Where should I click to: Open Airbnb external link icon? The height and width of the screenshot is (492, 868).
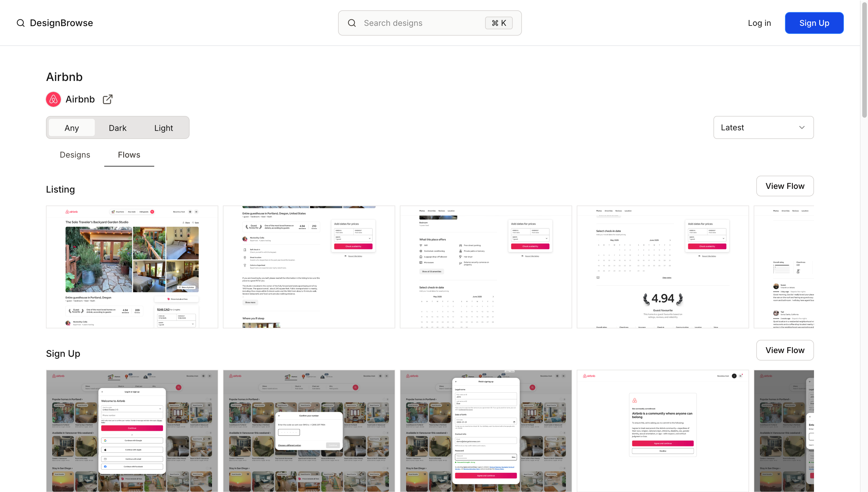(107, 99)
